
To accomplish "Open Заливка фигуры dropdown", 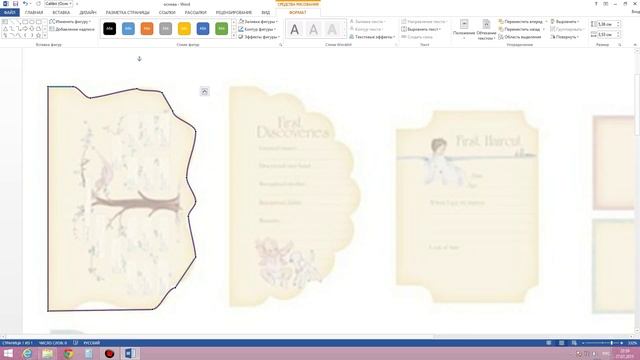I will (258, 21).
